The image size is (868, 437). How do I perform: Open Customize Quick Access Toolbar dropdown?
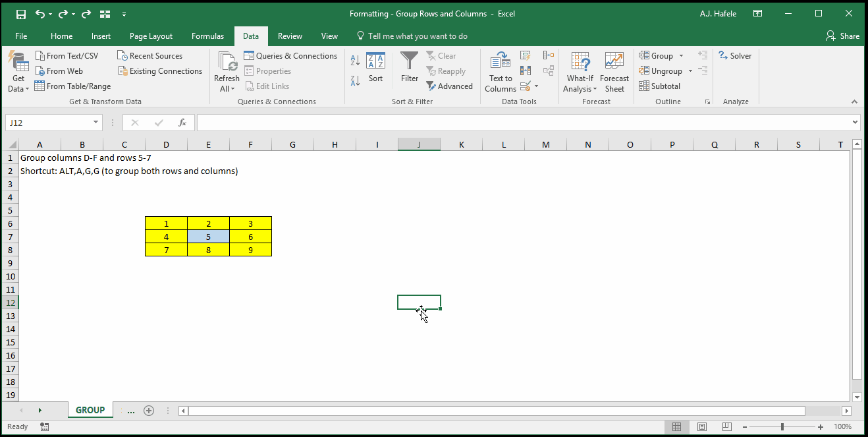click(x=124, y=14)
